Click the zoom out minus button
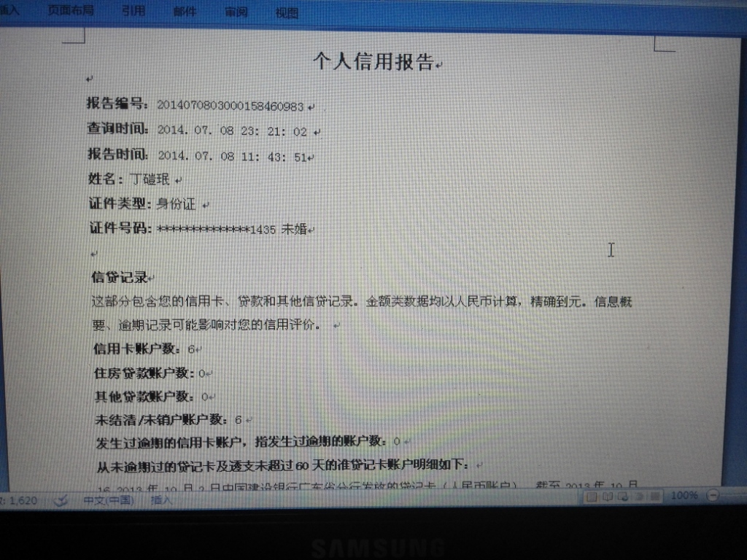The width and height of the screenshot is (747, 560). pos(713,495)
